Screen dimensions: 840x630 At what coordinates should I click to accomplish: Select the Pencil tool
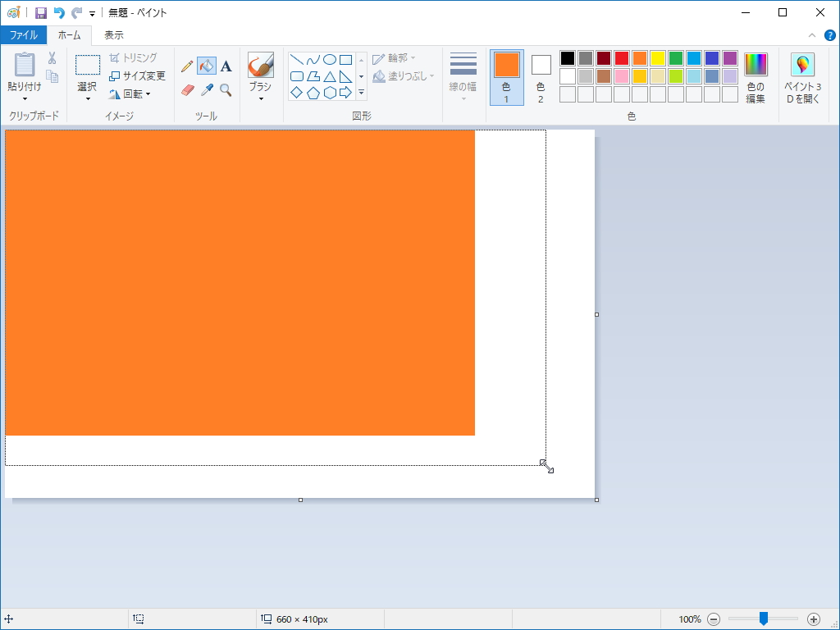point(187,66)
